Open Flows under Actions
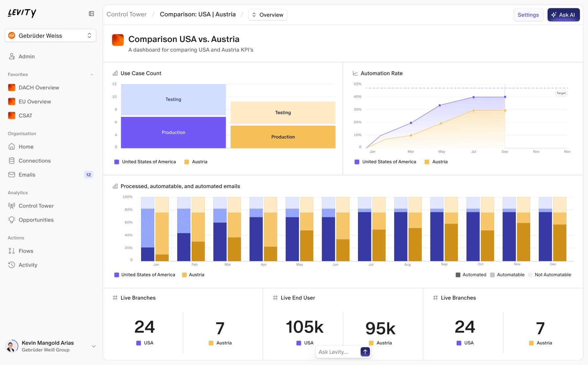Screen dimensions: 588x365 26,251
